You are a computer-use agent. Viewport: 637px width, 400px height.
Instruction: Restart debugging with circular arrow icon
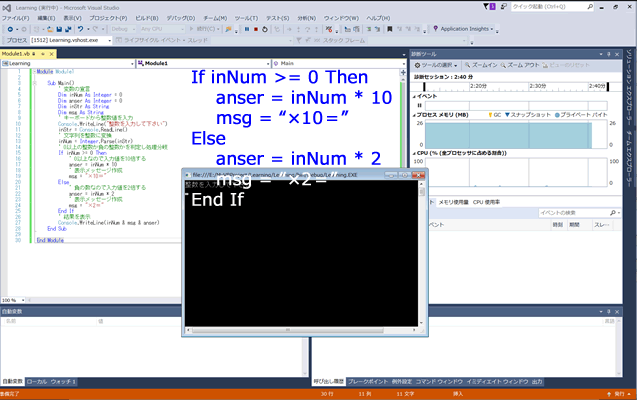265,29
